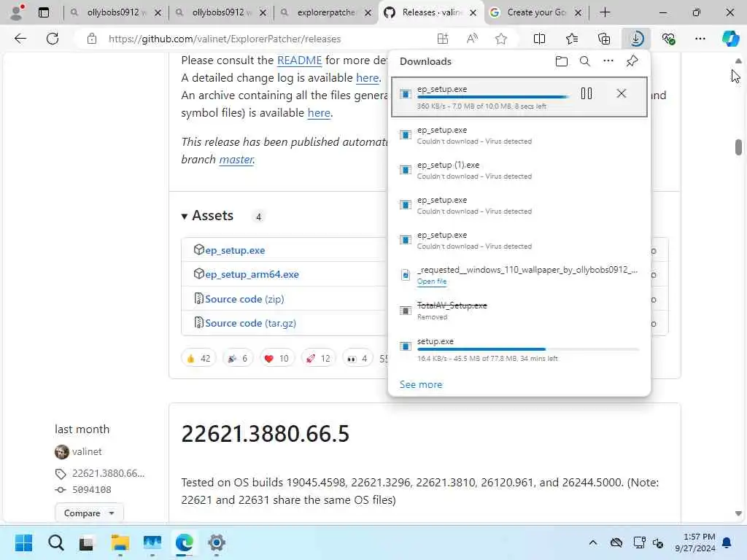This screenshot has width=747, height=560.
Task: Open browser Settings and more menu
Action: point(700,39)
